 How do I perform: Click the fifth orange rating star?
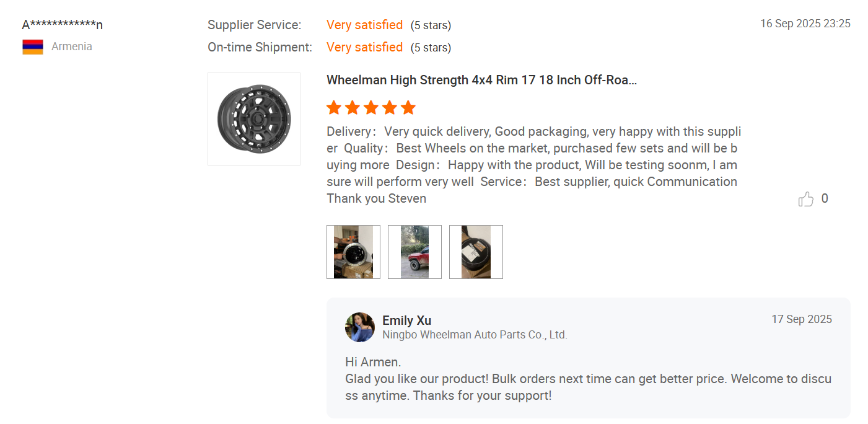click(x=408, y=108)
